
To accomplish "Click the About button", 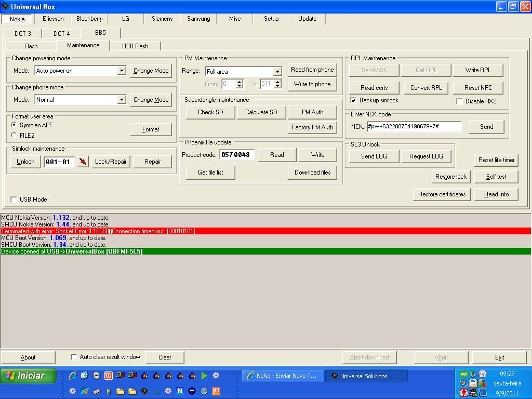I will pos(28,357).
